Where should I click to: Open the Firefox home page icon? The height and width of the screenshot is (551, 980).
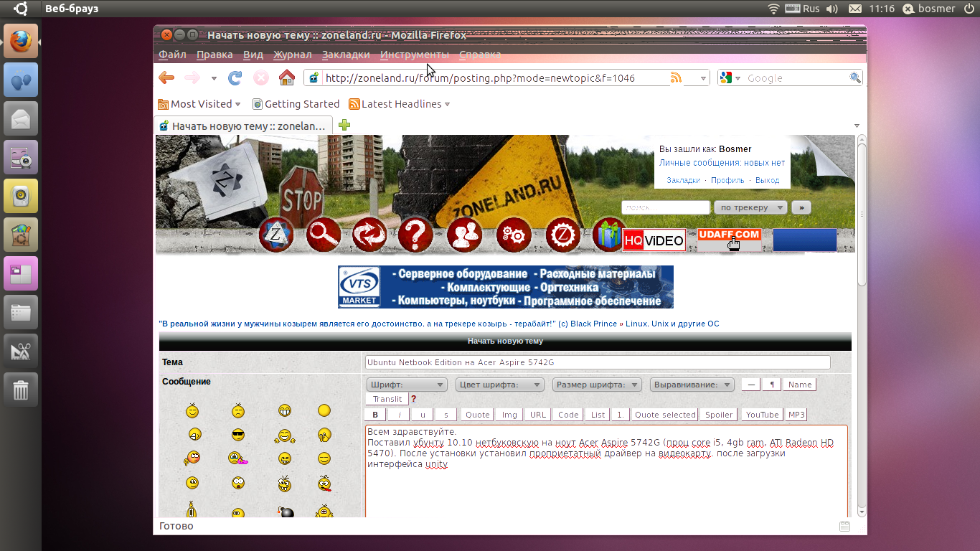point(287,77)
